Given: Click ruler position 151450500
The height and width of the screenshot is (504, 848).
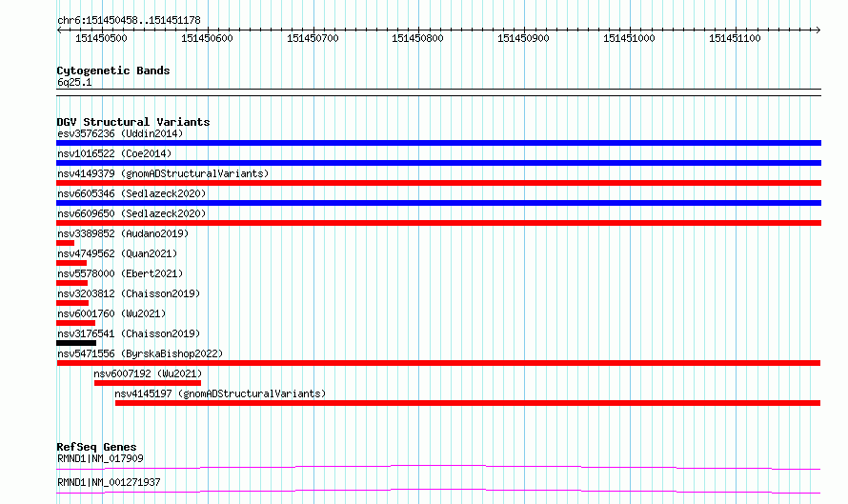Looking at the screenshot, I should (101, 38).
